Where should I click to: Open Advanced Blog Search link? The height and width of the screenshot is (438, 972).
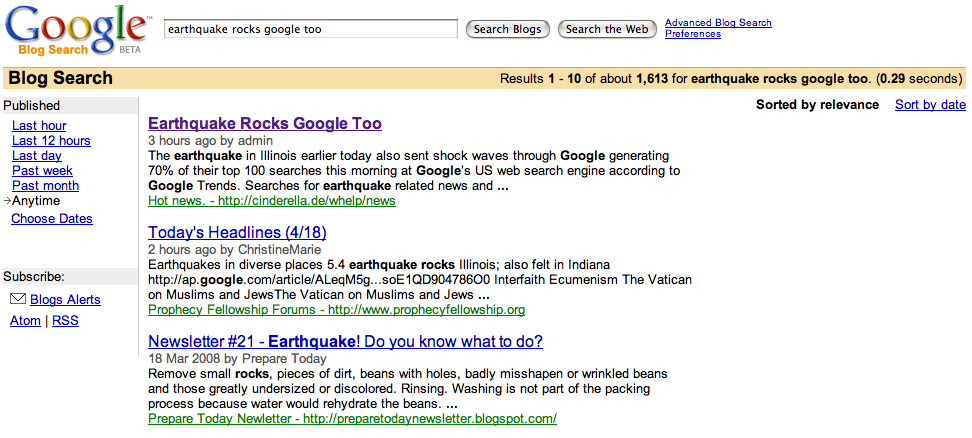(718, 23)
